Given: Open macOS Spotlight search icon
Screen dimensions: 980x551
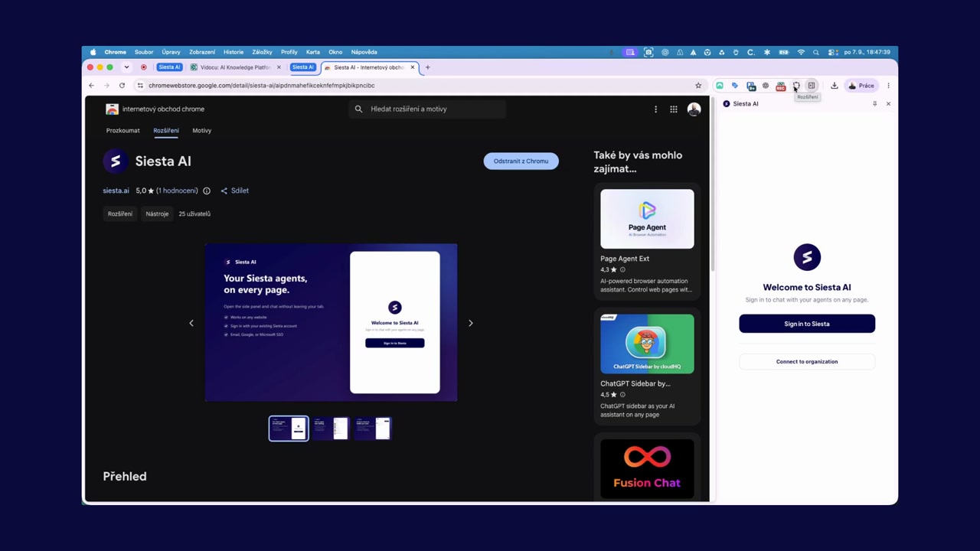Looking at the screenshot, I should pyautogui.click(x=815, y=52).
